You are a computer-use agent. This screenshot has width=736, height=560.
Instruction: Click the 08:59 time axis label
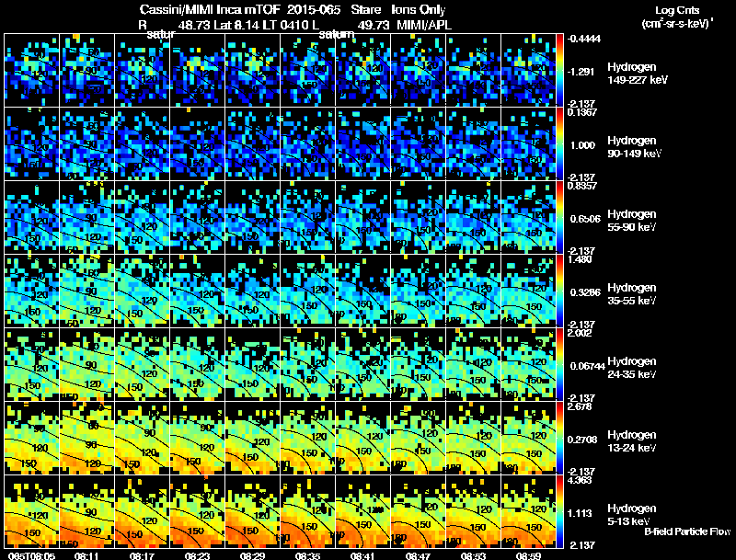tap(528, 555)
